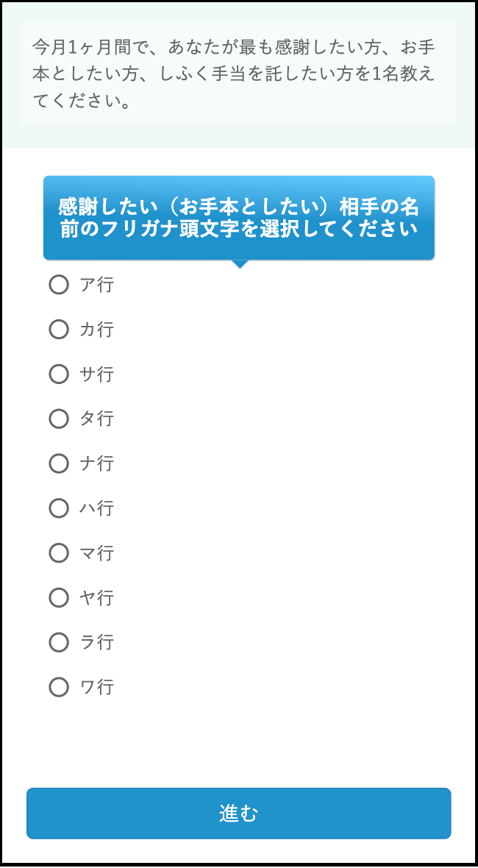
Task: Select the ハ行 radio button
Action: (59, 508)
